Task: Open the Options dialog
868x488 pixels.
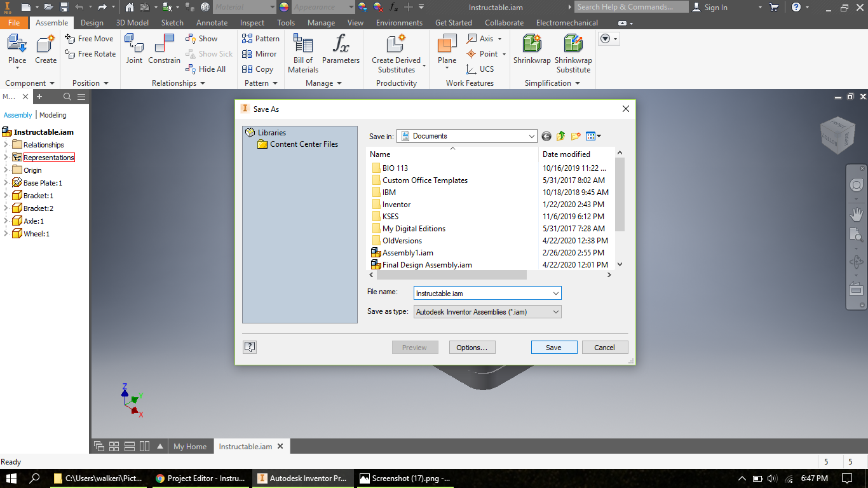Action: 472,347
